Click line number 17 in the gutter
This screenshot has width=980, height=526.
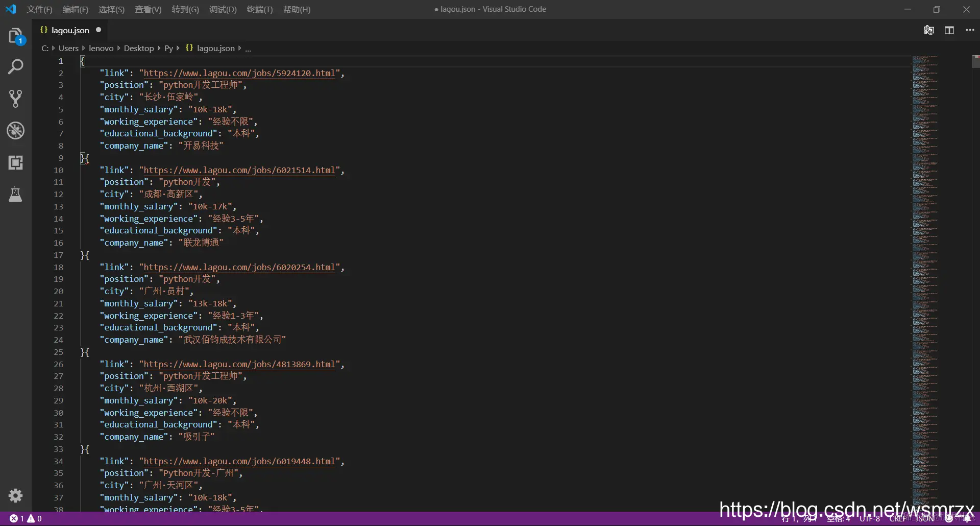(59, 255)
